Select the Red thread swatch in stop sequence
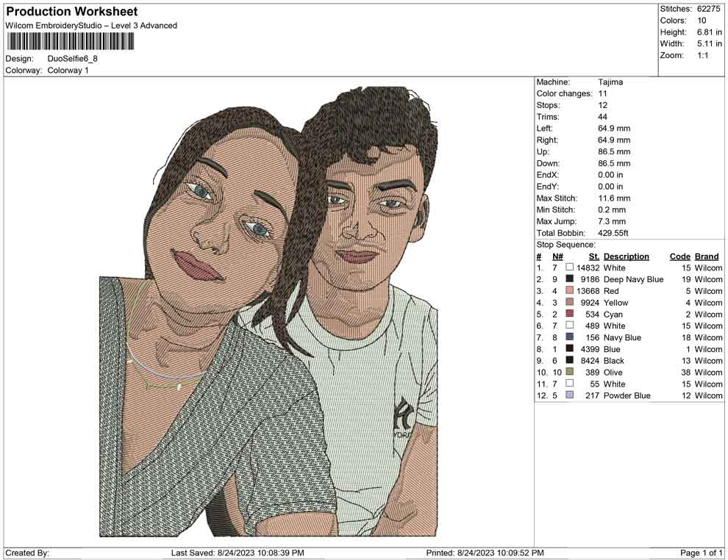 tap(568, 291)
